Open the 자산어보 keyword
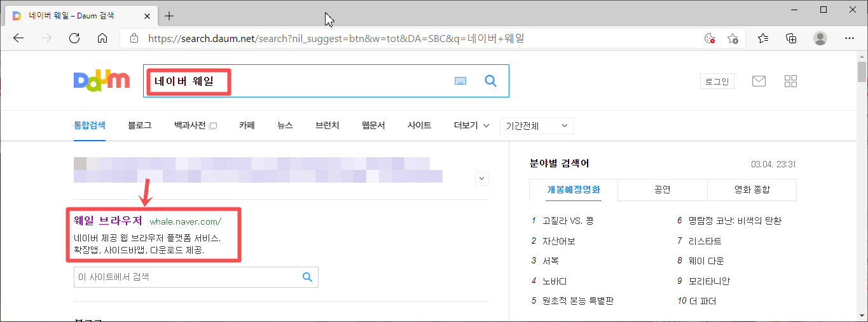868x322 pixels. [x=558, y=241]
